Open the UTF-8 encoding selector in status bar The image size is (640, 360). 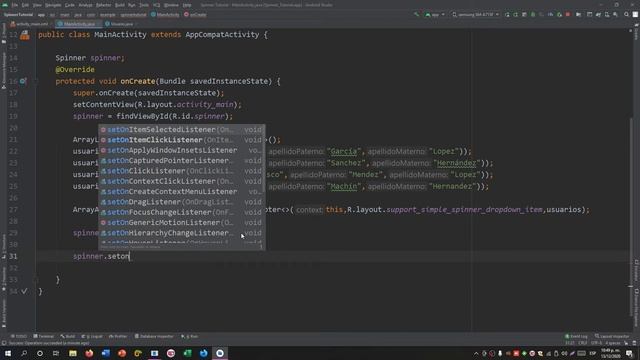point(596,343)
